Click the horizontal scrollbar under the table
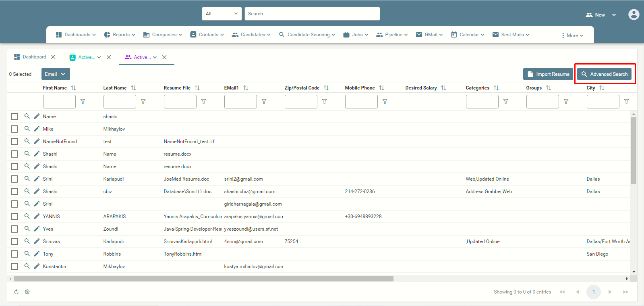644x306 pixels. (x=204, y=279)
